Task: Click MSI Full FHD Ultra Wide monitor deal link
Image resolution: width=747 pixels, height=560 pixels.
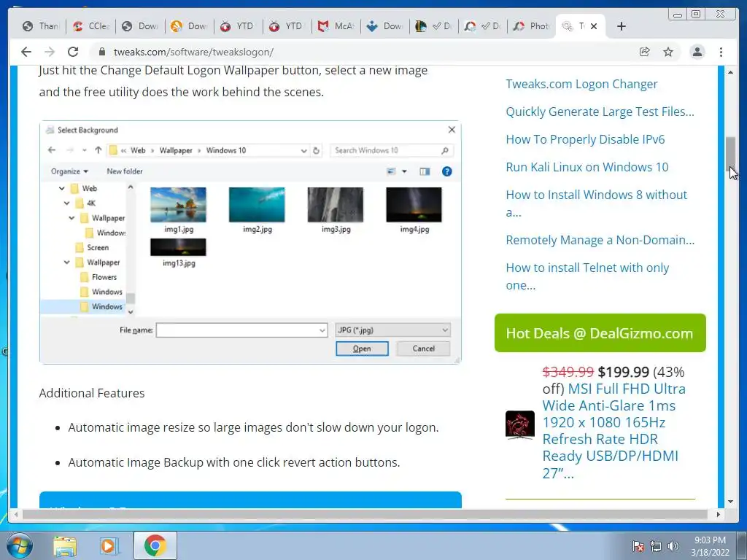Action: (614, 430)
